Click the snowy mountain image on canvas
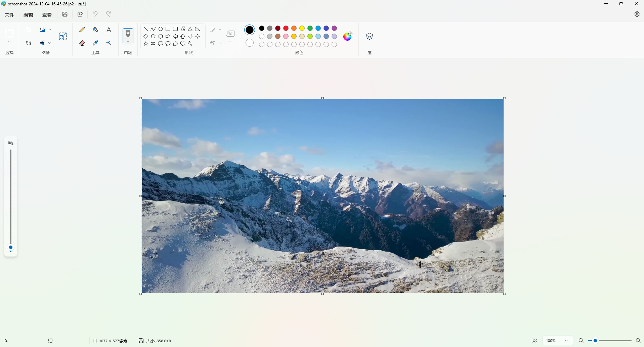The width and height of the screenshot is (644, 347). click(x=323, y=196)
